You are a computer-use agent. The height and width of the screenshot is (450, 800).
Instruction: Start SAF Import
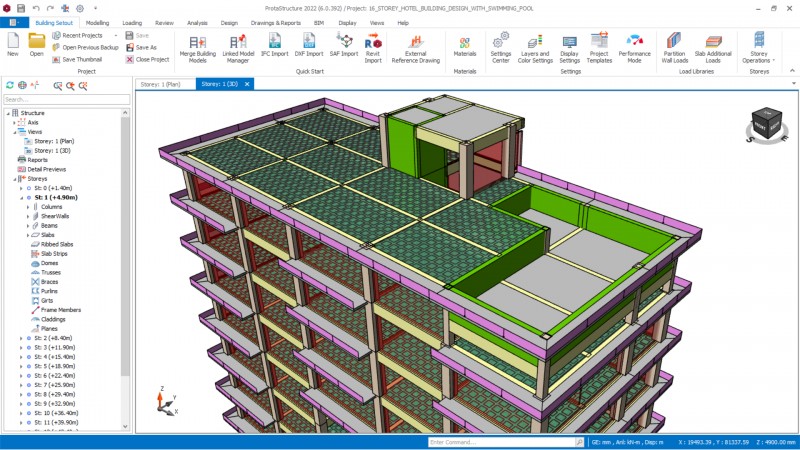coord(344,45)
